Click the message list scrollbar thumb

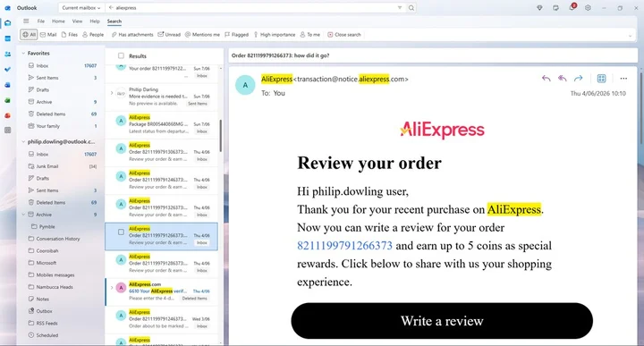[221, 136]
